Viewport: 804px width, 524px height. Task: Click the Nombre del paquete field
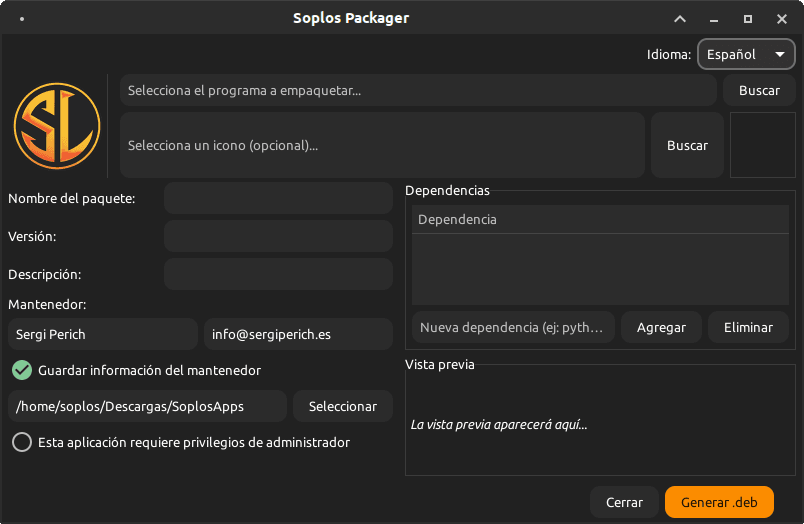[278, 198]
